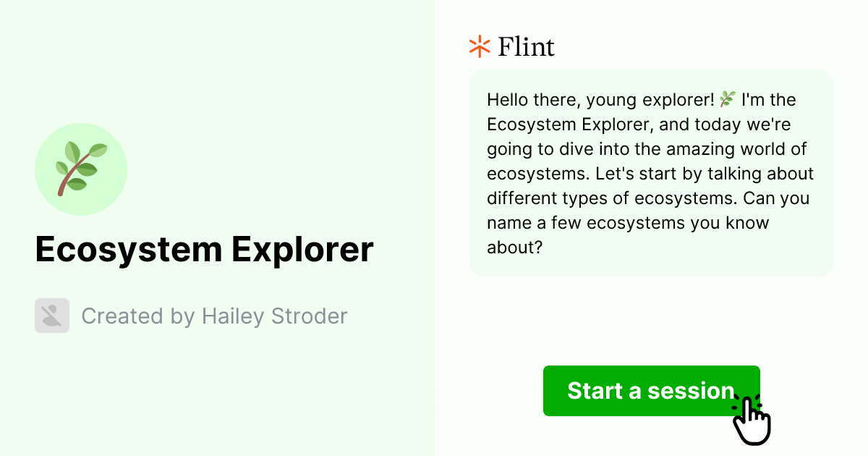The width and height of the screenshot is (868, 456).
Task: Click the Flint wordmark text
Action: 526,46
